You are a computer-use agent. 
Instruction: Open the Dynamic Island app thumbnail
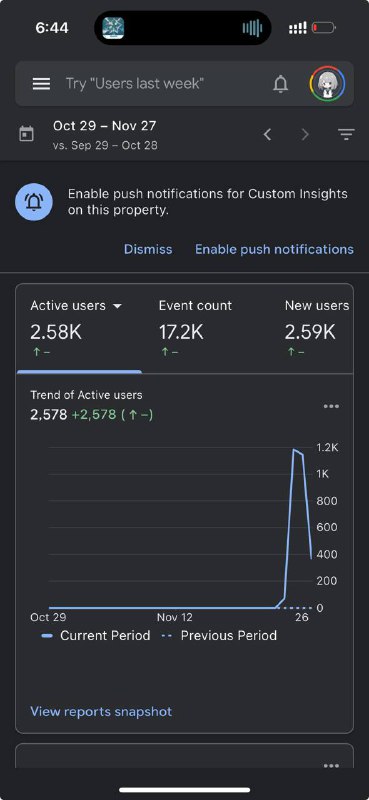113,28
